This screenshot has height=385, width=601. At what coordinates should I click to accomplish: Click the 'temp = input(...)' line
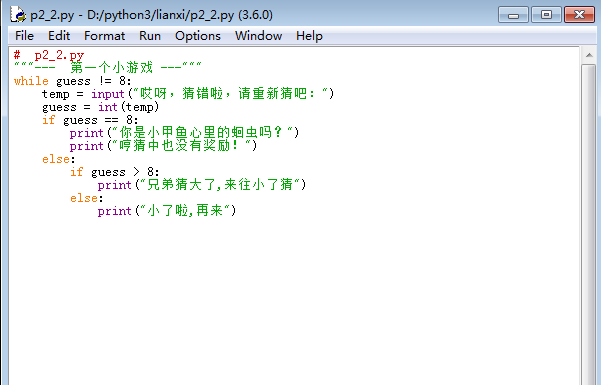(188, 94)
